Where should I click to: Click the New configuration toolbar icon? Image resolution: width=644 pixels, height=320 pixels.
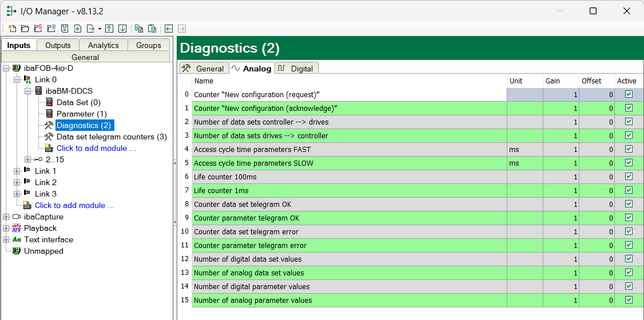pyautogui.click(x=12, y=28)
